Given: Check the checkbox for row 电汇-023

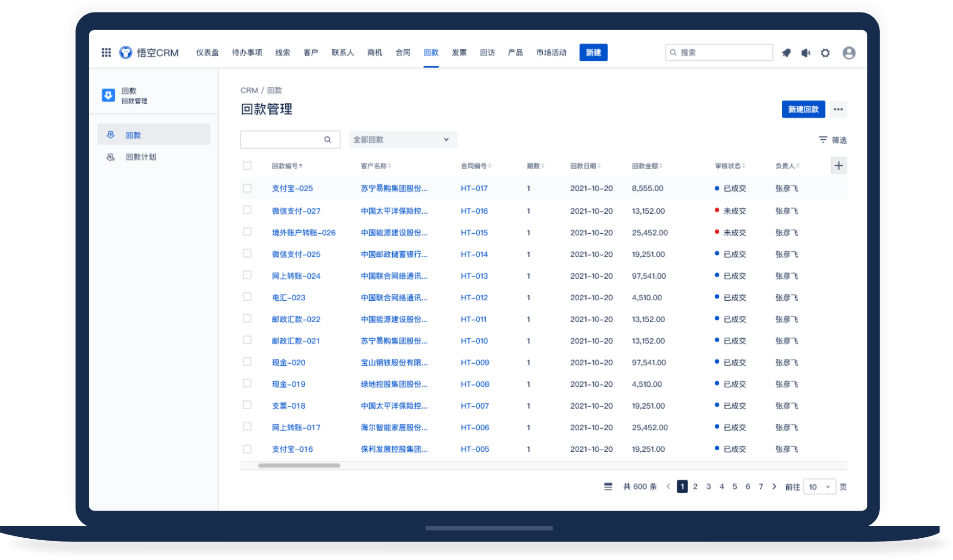Looking at the screenshot, I should (247, 297).
